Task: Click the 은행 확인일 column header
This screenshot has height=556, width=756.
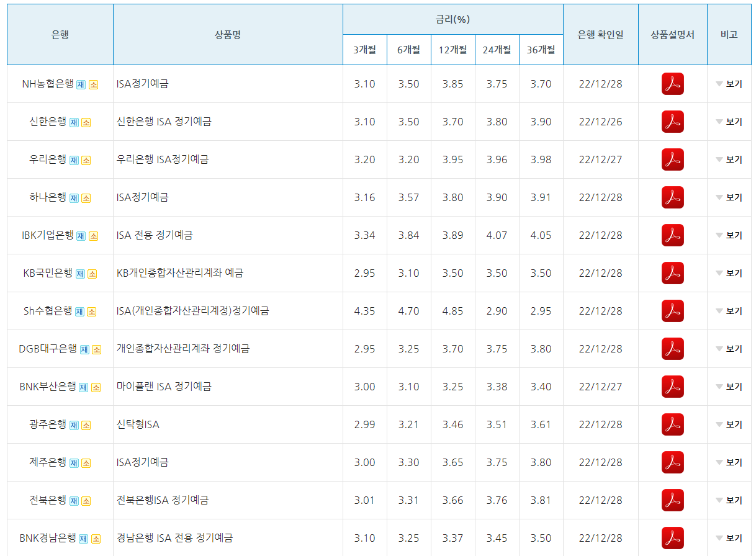Action: 601,35
